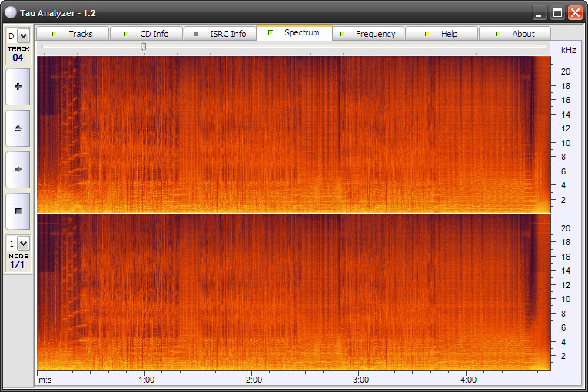This screenshot has height=392, width=588.
Task: Click the position slider thumb
Action: 144,47
